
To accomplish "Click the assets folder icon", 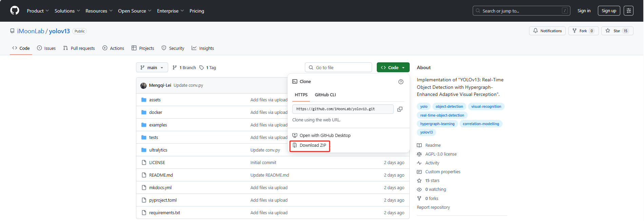I will [x=144, y=100].
